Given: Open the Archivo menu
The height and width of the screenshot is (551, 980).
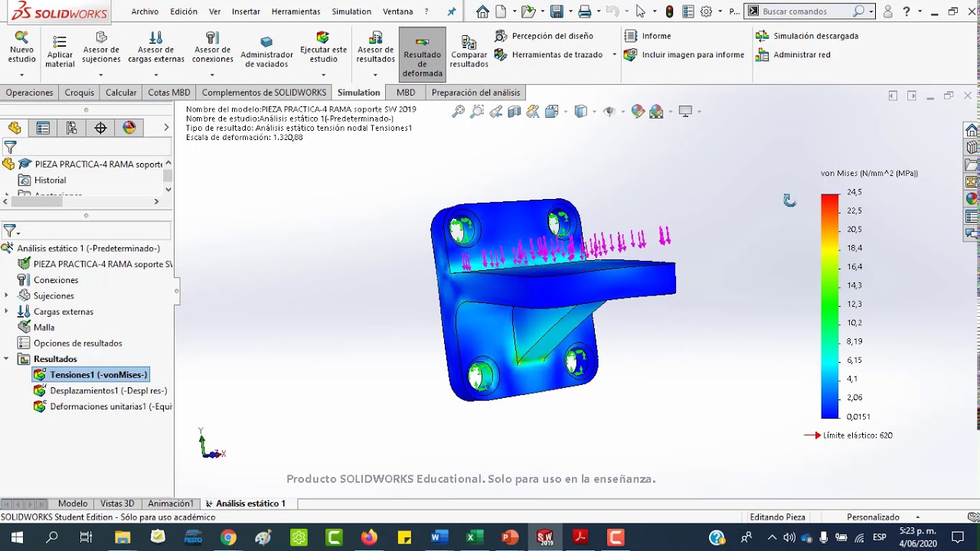Looking at the screenshot, I should point(145,11).
